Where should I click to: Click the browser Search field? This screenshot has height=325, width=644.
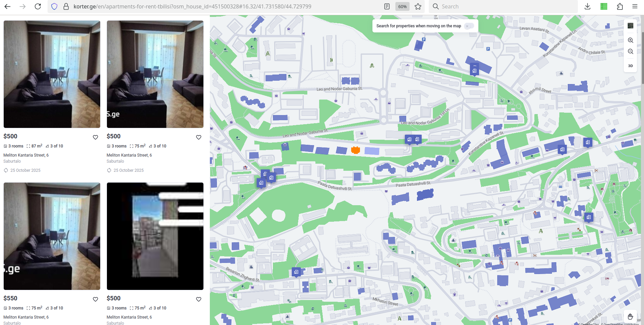[503, 6]
